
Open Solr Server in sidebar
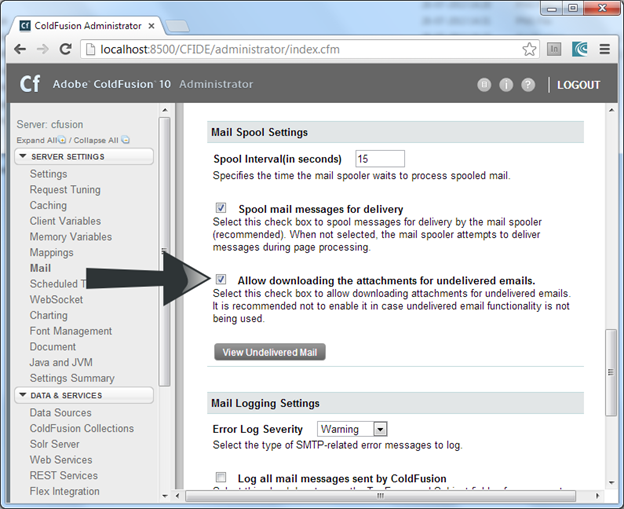coord(55,444)
